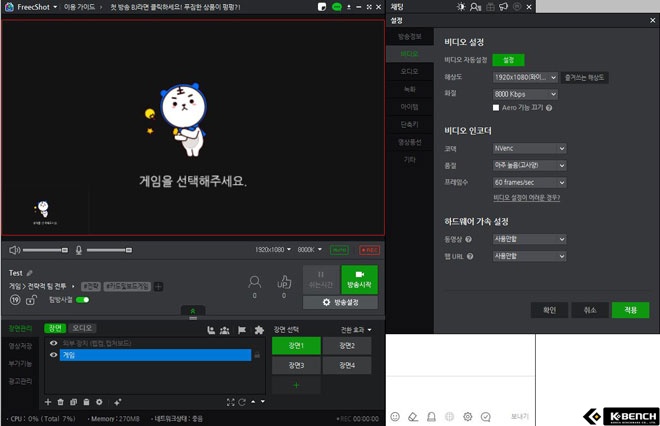Click the 확인 confirm button
The width and height of the screenshot is (660, 426).
coord(549,310)
